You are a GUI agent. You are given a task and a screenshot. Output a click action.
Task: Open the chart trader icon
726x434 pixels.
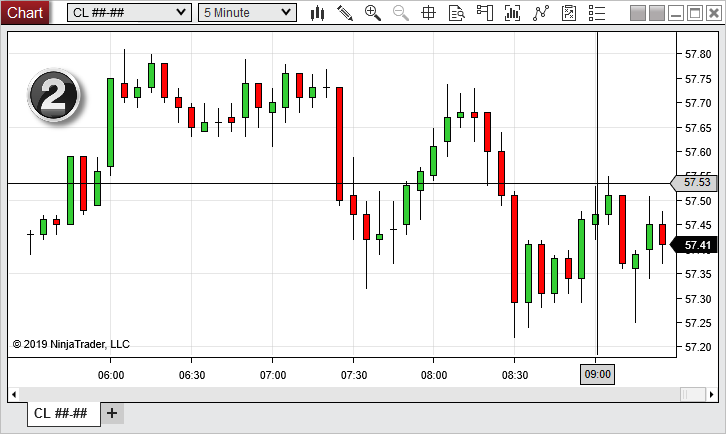click(x=484, y=13)
